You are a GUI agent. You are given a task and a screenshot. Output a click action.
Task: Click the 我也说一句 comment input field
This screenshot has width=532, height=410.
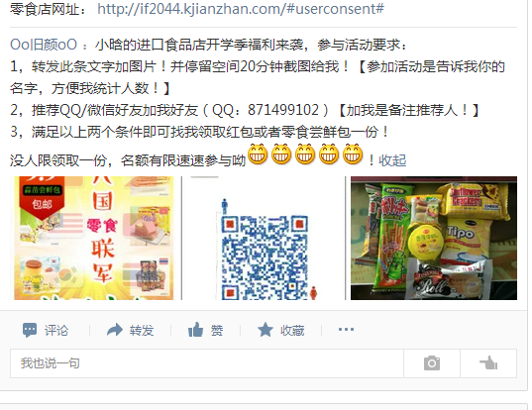coord(207,363)
